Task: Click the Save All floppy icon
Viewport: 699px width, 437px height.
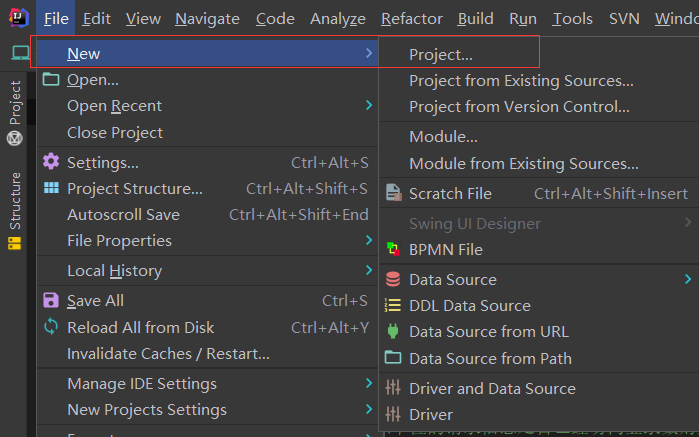Action: pos(51,300)
